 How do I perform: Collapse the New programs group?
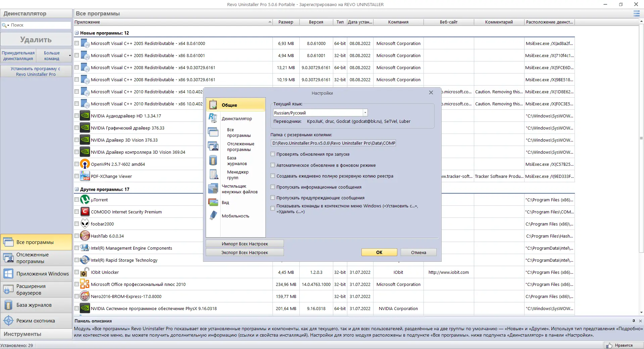(77, 33)
